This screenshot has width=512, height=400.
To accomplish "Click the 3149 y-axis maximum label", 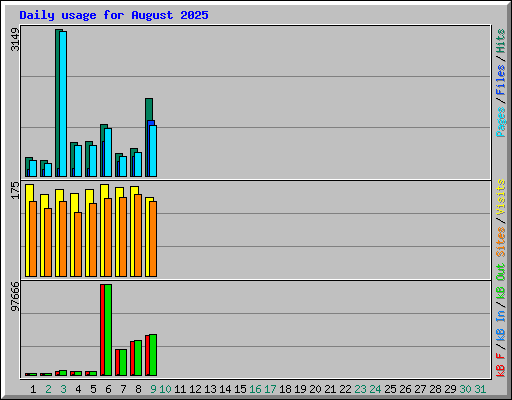I will point(15,39).
